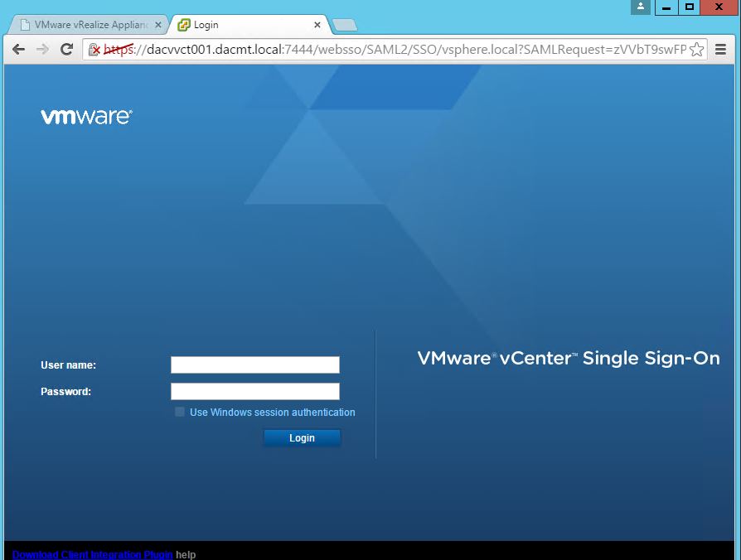Close the browser window
This screenshot has height=560, width=741.
tap(719, 7)
